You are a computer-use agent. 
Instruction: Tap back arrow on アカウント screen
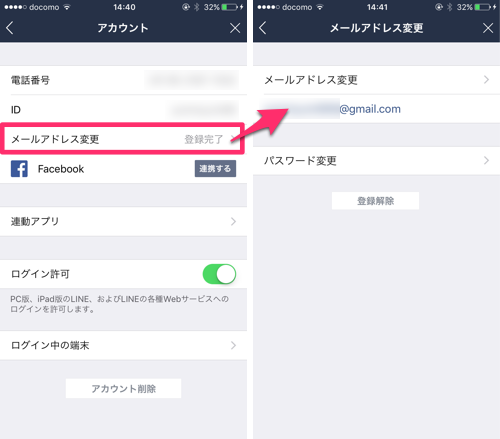click(x=10, y=28)
